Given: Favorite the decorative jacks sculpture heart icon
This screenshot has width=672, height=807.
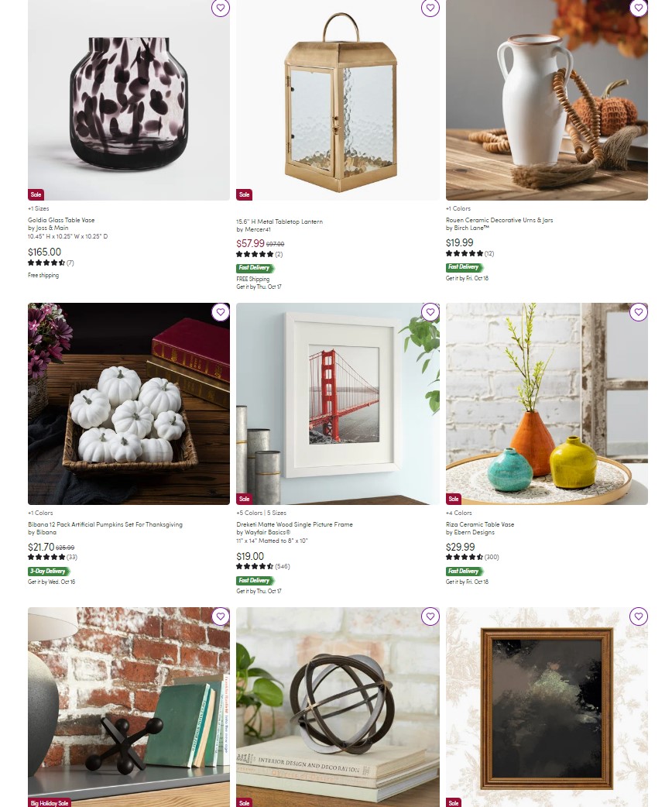Looking at the screenshot, I should [x=220, y=616].
